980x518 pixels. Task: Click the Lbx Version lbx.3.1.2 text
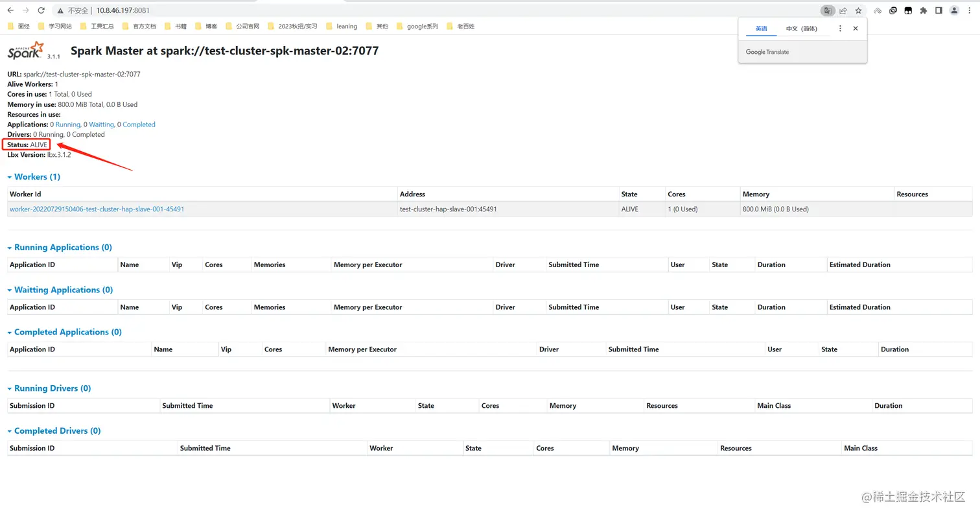pos(39,155)
